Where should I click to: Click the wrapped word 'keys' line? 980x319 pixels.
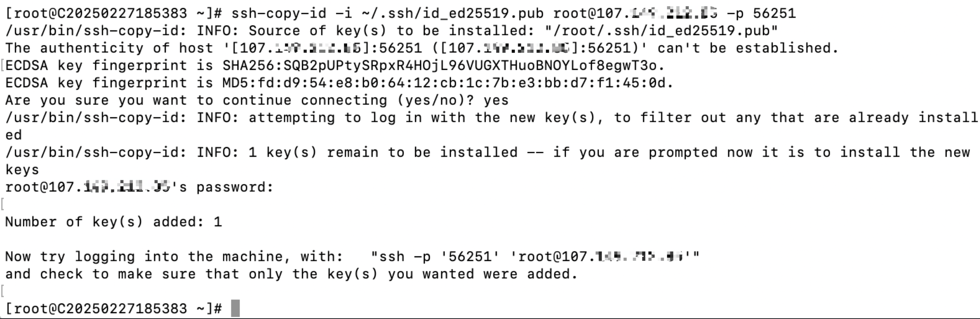[x=22, y=170]
